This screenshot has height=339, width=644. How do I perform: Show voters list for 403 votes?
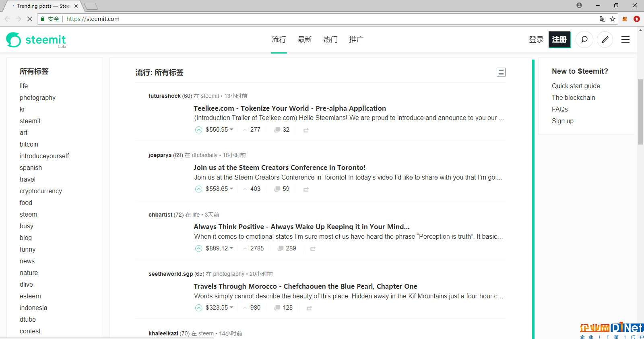252,189
